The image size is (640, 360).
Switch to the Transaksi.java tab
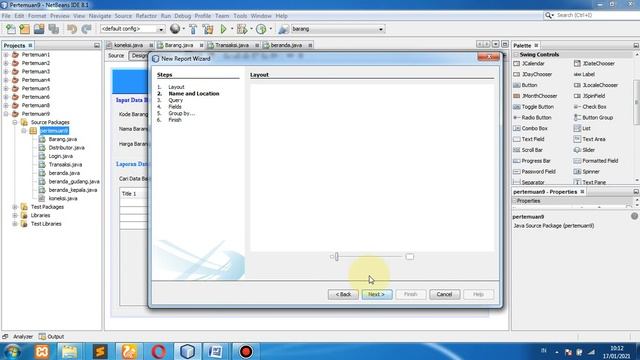point(232,45)
